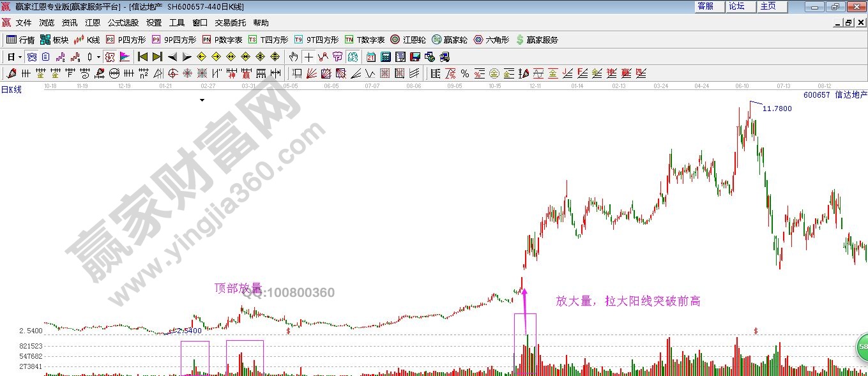
Task: Open the 交易委托 menu
Action: (x=230, y=22)
